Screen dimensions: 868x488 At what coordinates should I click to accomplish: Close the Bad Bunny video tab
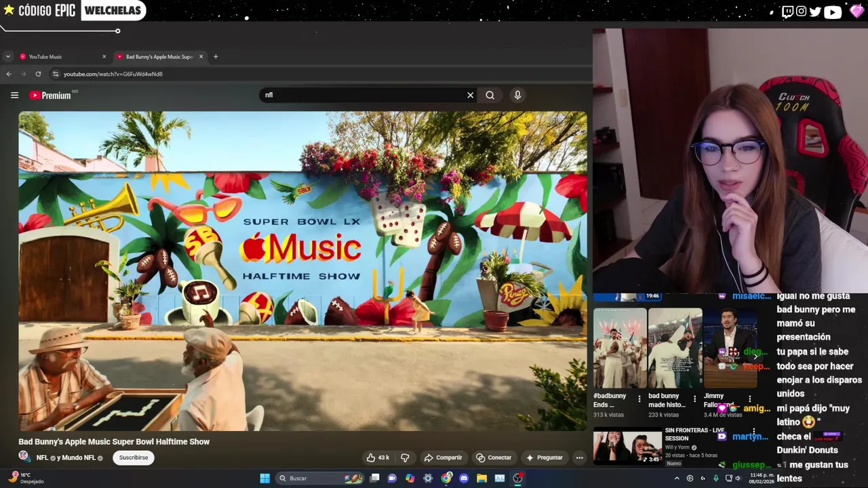[x=201, y=57]
